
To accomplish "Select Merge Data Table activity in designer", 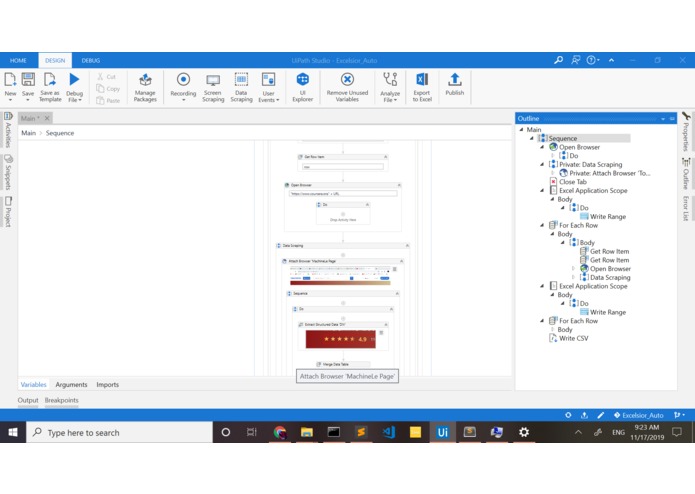I will pos(344,364).
